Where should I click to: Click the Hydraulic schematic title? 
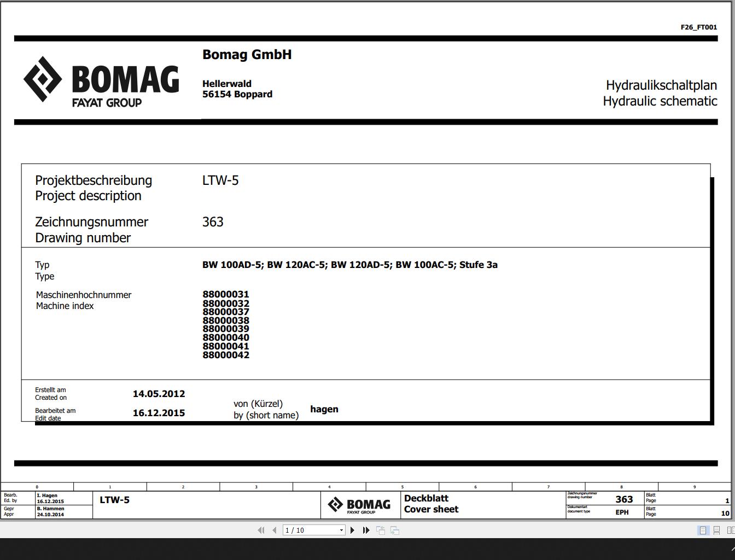tap(660, 101)
